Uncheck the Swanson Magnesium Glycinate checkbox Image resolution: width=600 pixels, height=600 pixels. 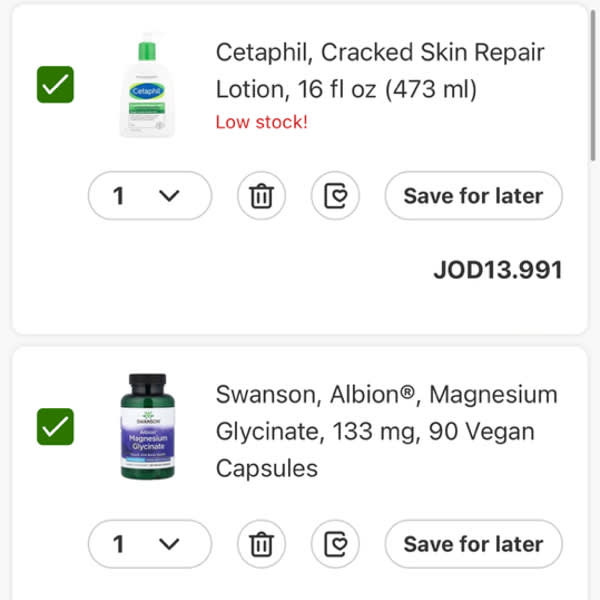click(55, 427)
